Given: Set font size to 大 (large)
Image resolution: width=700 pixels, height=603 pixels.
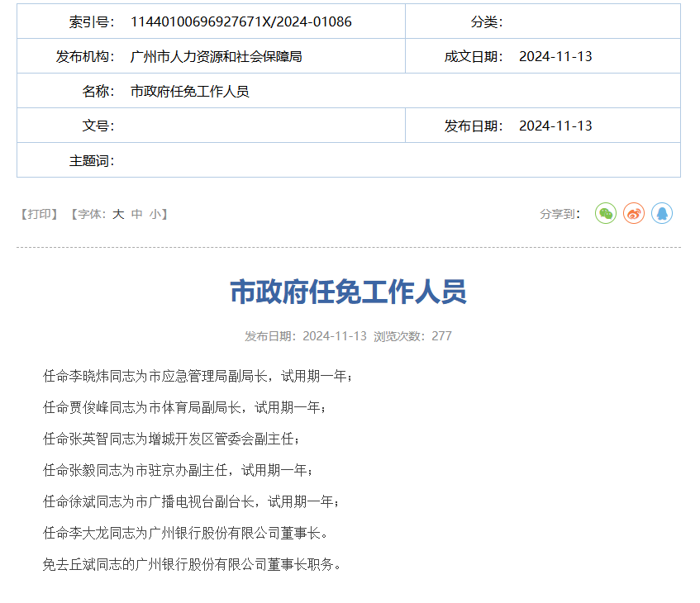Looking at the screenshot, I should pos(118,214).
